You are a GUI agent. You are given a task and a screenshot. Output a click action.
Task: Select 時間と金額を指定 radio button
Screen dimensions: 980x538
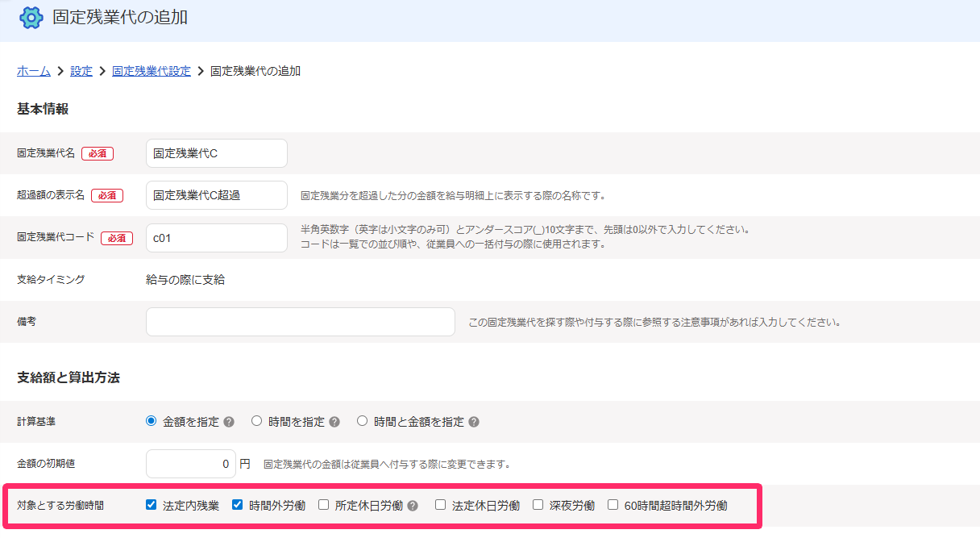(362, 421)
